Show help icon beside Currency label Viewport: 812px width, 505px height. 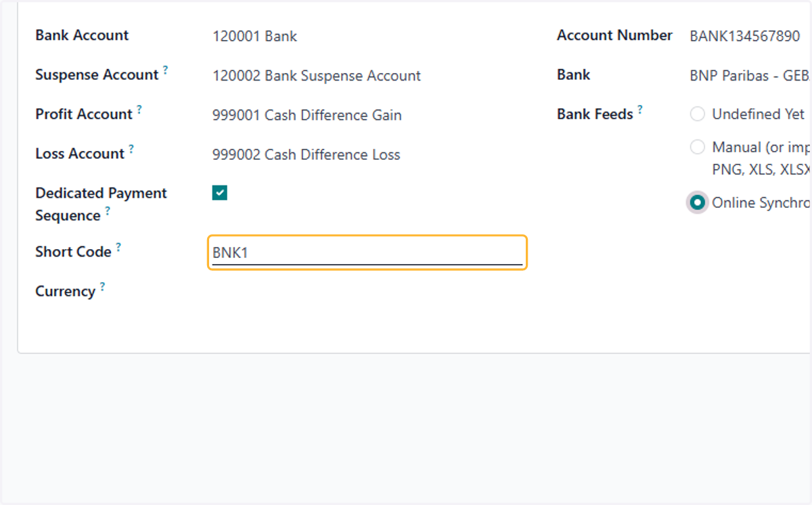[102, 286]
